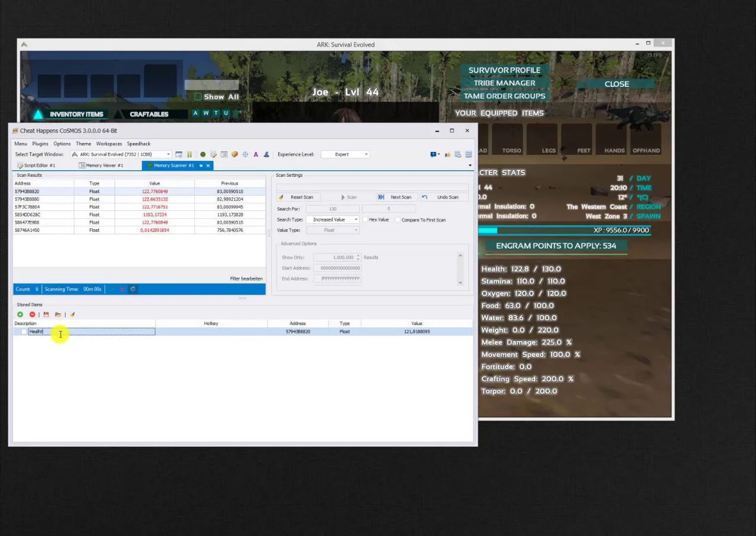Screen dimensions: 756x536
Task: Switch to Script Editor #1 tab
Action: (36, 165)
